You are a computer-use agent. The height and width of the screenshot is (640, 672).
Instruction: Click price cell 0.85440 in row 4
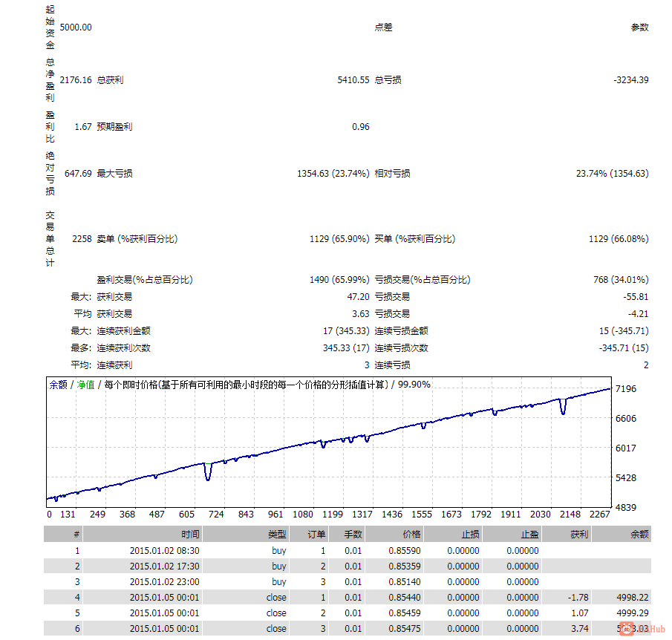click(405, 598)
